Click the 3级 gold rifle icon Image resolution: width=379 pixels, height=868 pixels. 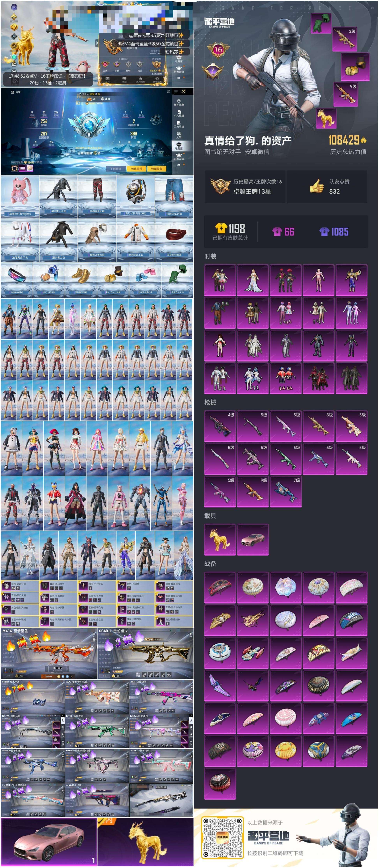(345, 39)
